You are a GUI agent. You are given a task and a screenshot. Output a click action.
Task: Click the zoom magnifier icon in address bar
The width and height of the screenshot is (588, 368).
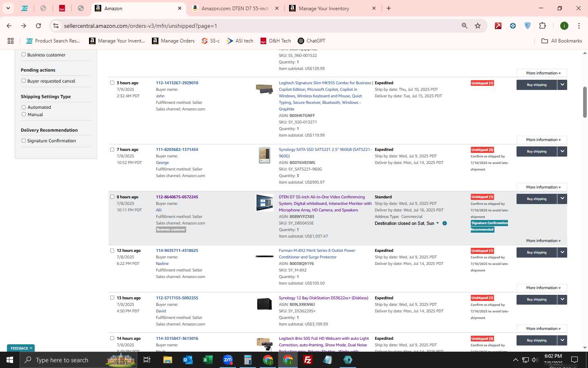464,26
